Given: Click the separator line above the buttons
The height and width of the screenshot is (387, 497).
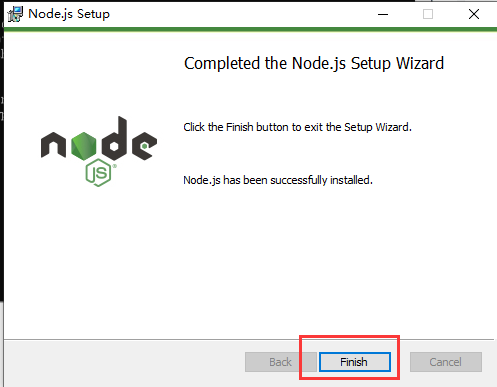Looking at the screenshot, I should [x=249, y=340].
